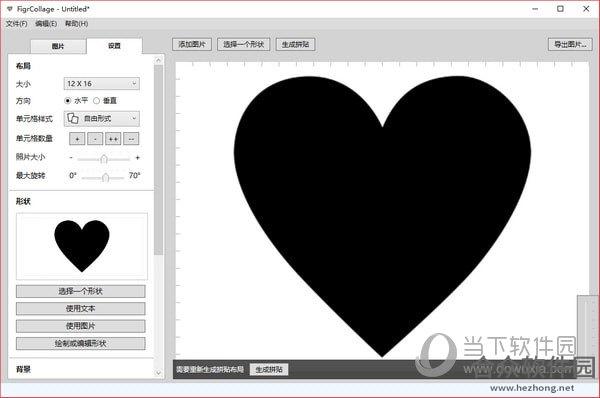Open the 帮助(H) menu
Screen dimensions: 600x398
click(77, 24)
